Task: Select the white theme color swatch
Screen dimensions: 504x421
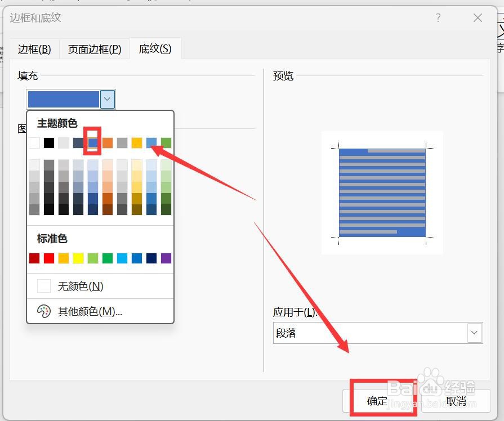Action: [x=34, y=142]
